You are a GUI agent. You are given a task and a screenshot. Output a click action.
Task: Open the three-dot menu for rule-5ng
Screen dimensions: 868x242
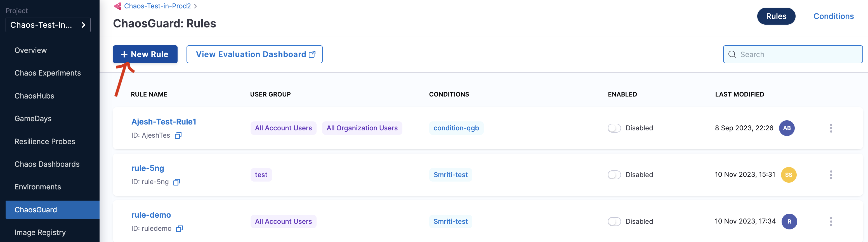coord(831,175)
